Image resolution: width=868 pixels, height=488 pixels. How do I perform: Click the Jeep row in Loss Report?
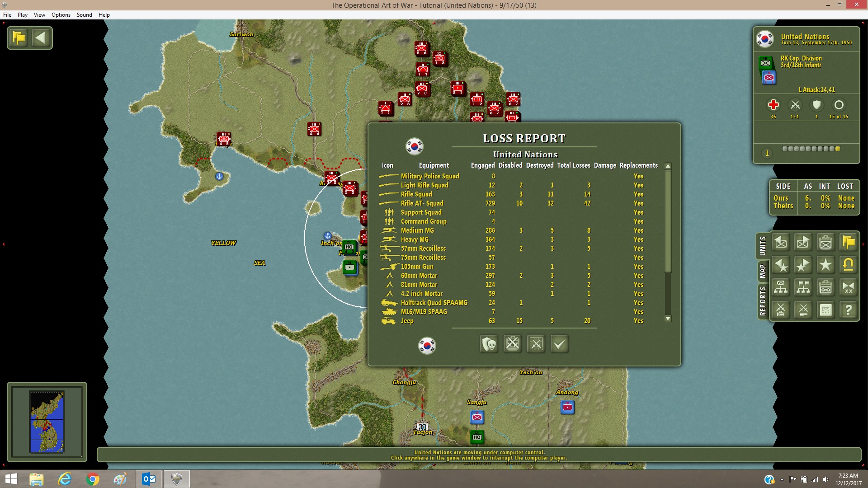519,321
